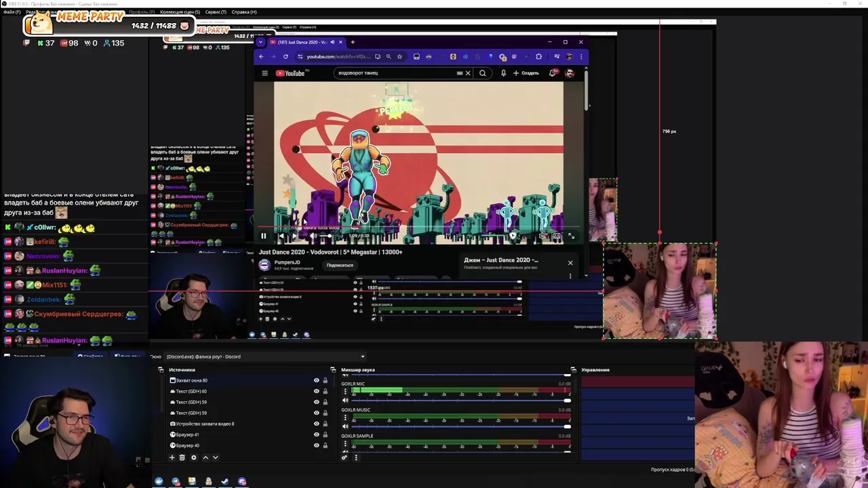Open the Файл menu
868x488 pixels.
[x=12, y=12]
